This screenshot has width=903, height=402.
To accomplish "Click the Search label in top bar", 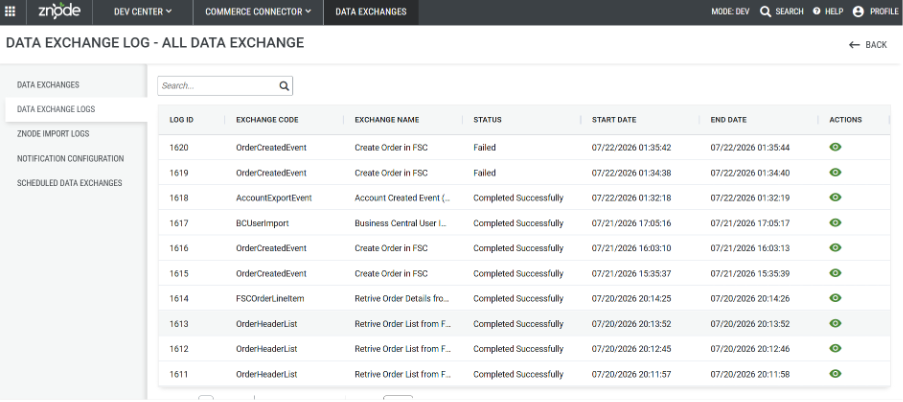I will pos(789,12).
